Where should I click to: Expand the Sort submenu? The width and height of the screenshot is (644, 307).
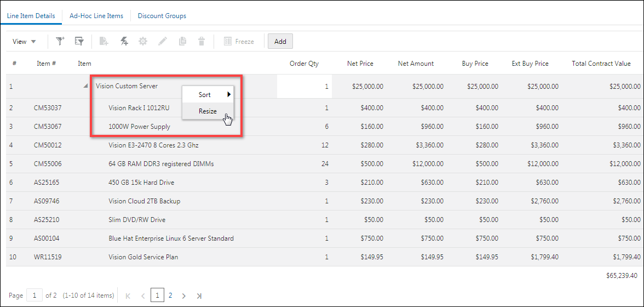coord(208,95)
